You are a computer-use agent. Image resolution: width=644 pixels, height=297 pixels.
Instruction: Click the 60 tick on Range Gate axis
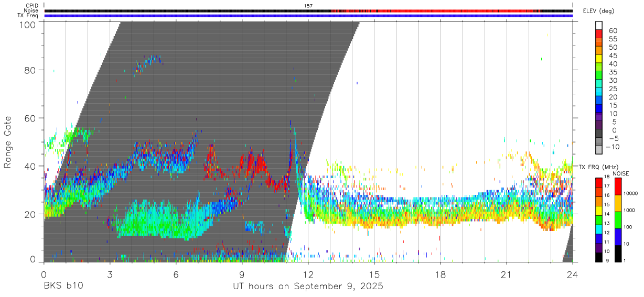(30, 118)
